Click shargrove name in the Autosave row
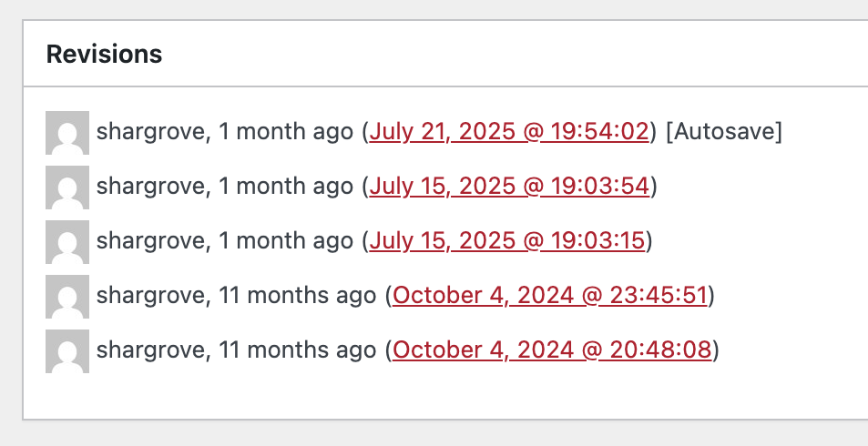 [151, 133]
